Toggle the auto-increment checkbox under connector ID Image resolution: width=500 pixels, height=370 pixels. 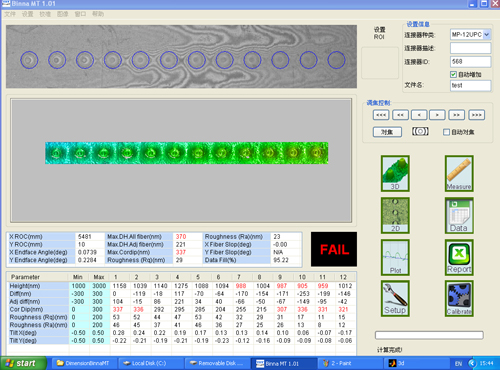point(453,74)
